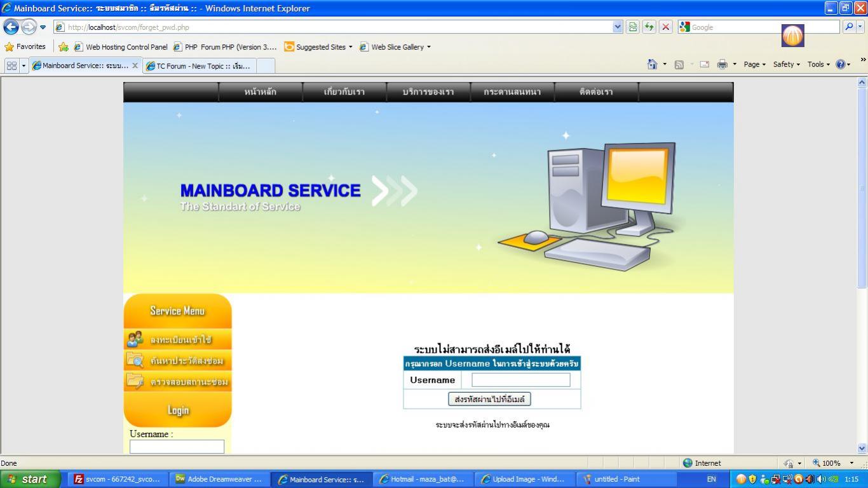This screenshot has height=488, width=868.
Task: Refresh the page with the green arrows icon
Action: [x=649, y=27]
